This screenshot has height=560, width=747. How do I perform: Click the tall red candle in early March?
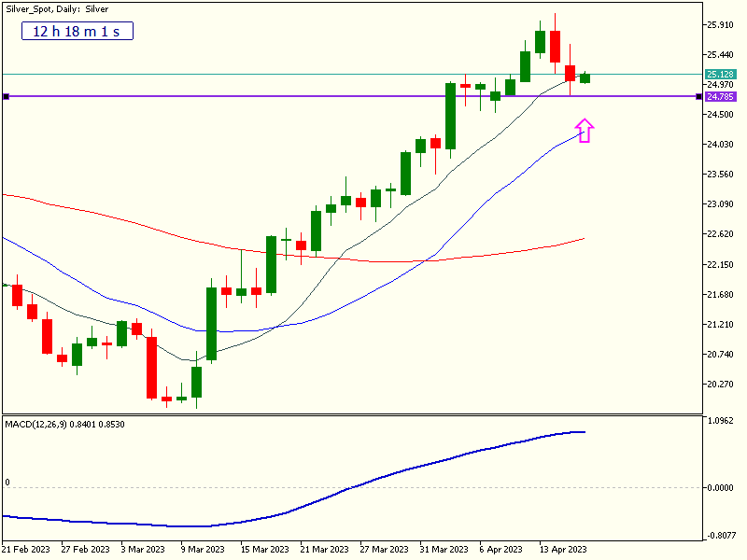151,364
